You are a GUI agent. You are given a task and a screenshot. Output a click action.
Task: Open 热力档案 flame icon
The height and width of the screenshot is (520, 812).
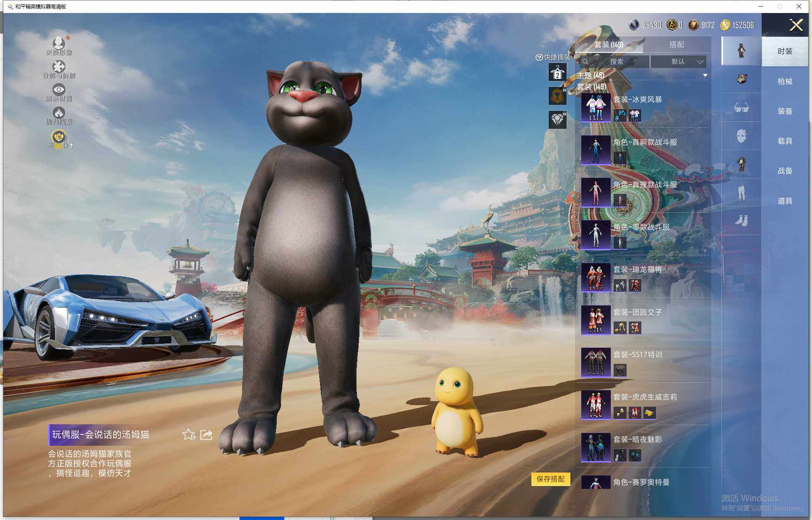pos(59,113)
